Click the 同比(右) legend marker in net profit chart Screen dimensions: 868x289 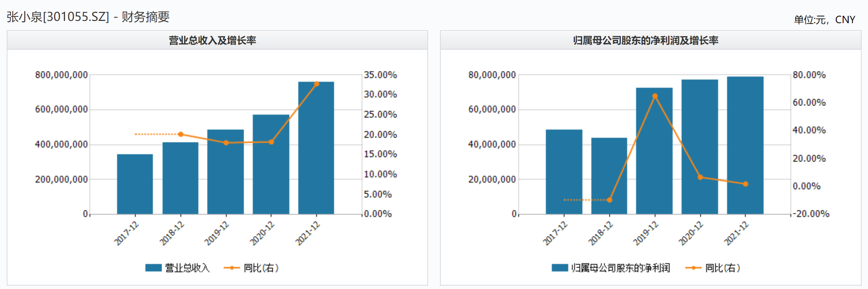pos(694,268)
